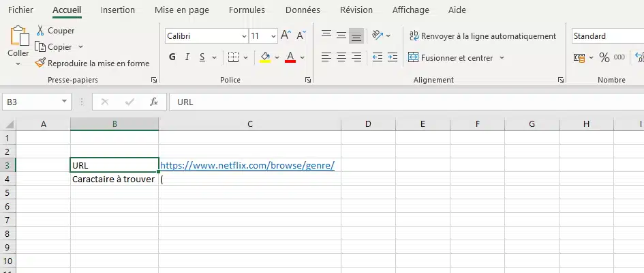This screenshot has width=644, height=273.
Task: Click Fusionner et centrer
Action: [450, 57]
